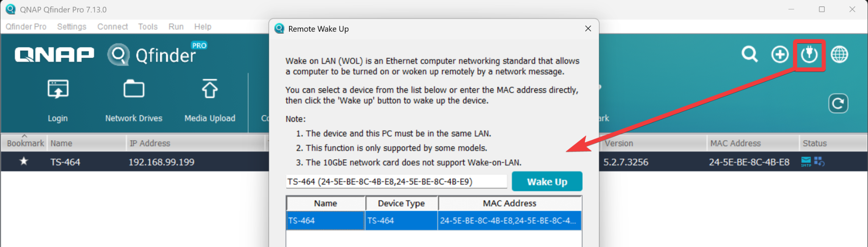Toggle bookmark star for TS-464
The image size is (868, 247).
pyautogui.click(x=24, y=161)
